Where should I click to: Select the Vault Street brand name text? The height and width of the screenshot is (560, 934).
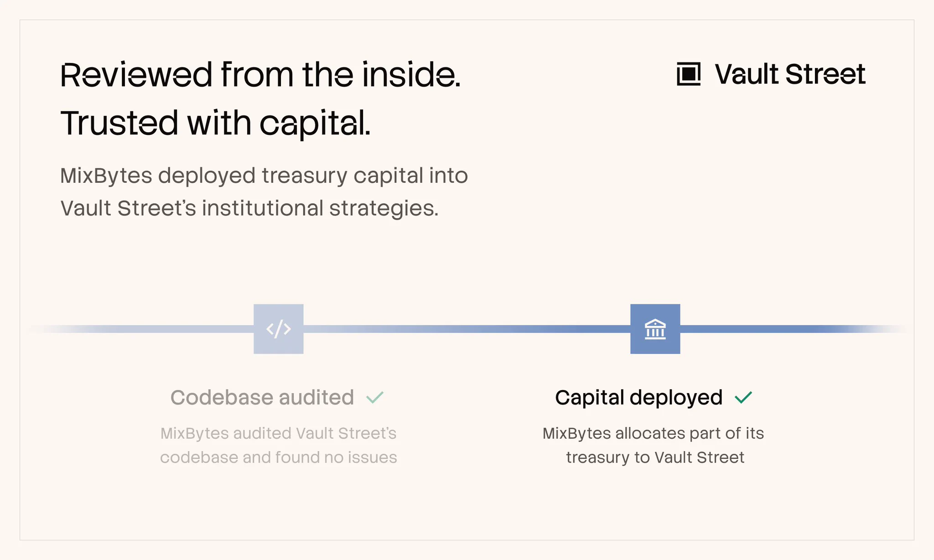pos(790,74)
